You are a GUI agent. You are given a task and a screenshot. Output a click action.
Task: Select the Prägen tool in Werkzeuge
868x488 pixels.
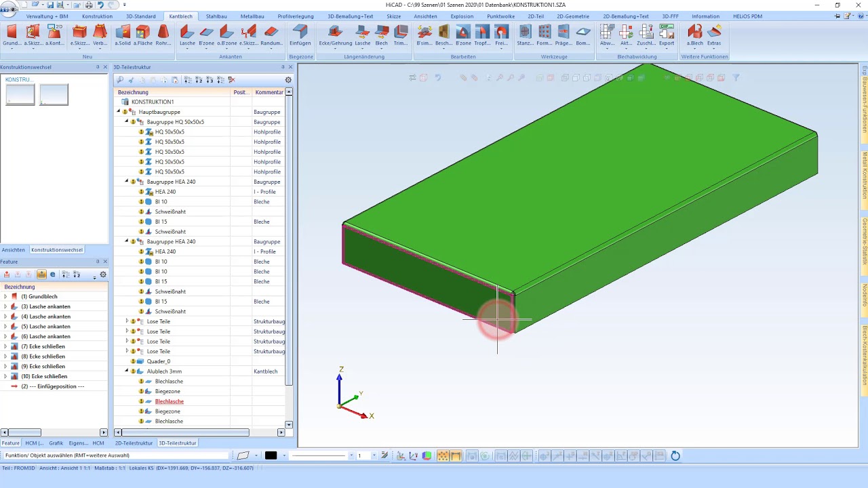pos(564,35)
